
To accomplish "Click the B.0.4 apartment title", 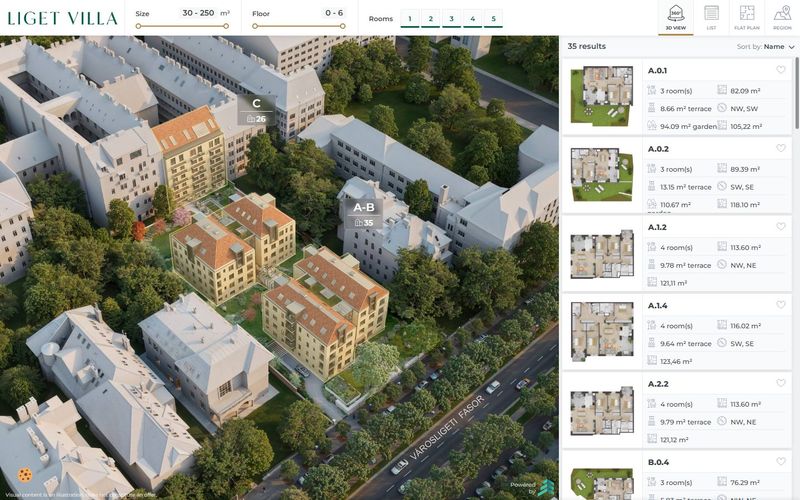I will pyautogui.click(x=658, y=462).
